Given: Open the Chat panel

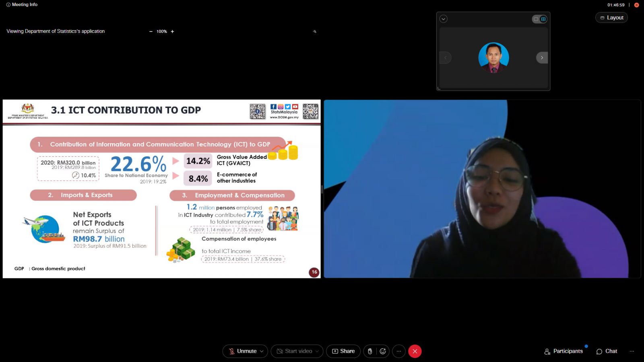Looking at the screenshot, I should click(607, 351).
